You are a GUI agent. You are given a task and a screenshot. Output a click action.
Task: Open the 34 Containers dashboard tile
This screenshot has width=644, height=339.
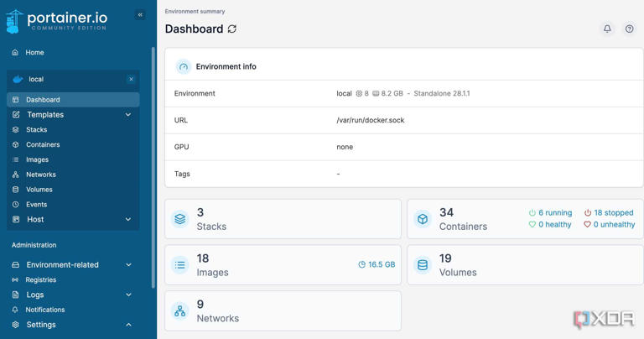point(525,219)
